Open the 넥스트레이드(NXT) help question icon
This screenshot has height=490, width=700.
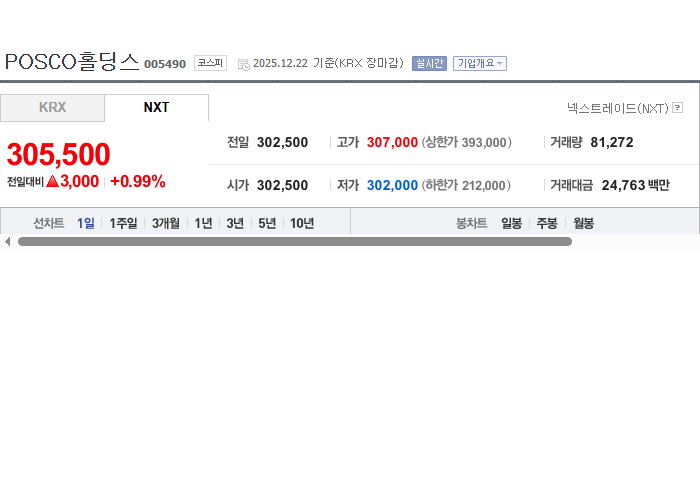(677, 108)
